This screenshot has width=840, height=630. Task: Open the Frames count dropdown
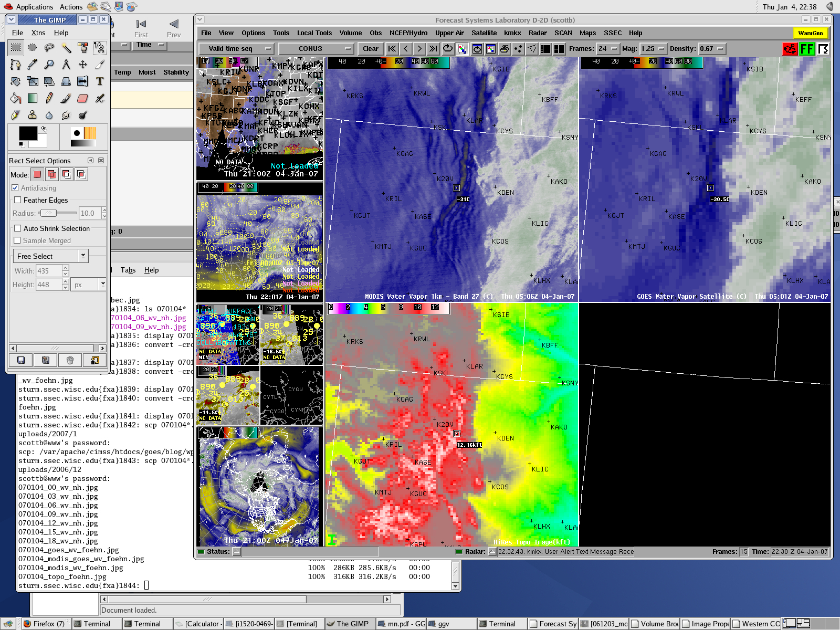pyautogui.click(x=608, y=49)
